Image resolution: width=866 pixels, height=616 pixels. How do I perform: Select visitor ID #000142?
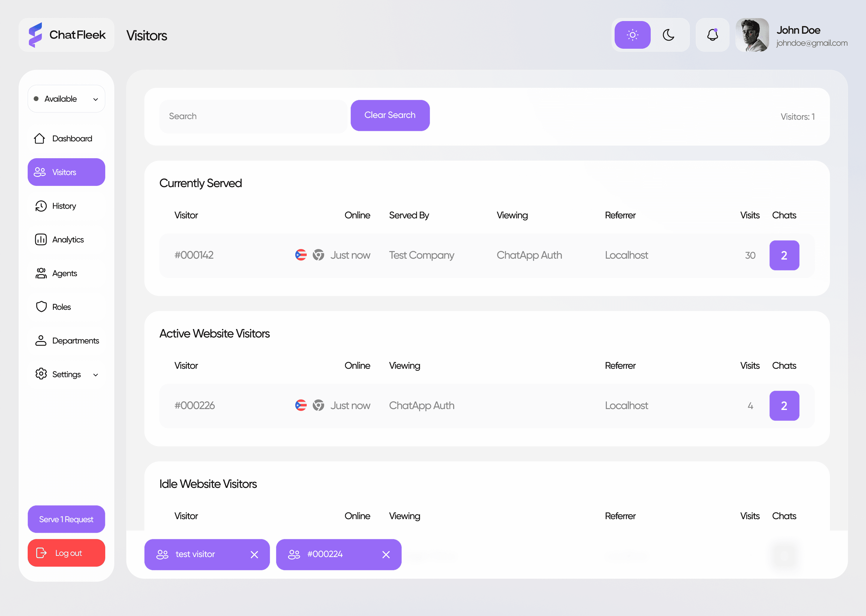point(194,255)
